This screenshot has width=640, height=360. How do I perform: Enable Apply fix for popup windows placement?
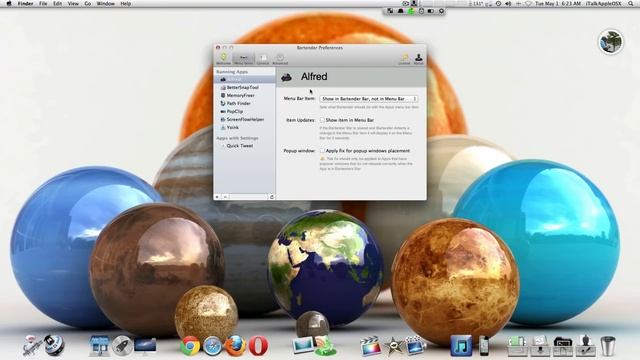pyautogui.click(x=322, y=151)
